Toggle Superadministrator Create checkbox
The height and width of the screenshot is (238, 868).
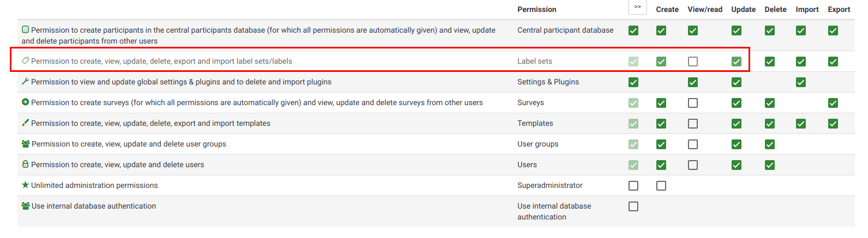tap(661, 186)
